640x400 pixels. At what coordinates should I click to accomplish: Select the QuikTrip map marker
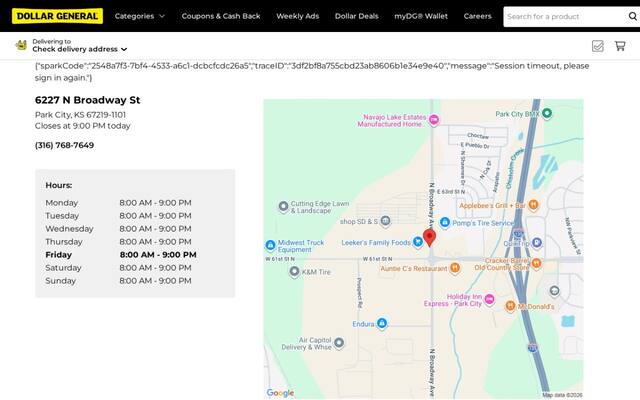pyautogui.click(x=537, y=243)
